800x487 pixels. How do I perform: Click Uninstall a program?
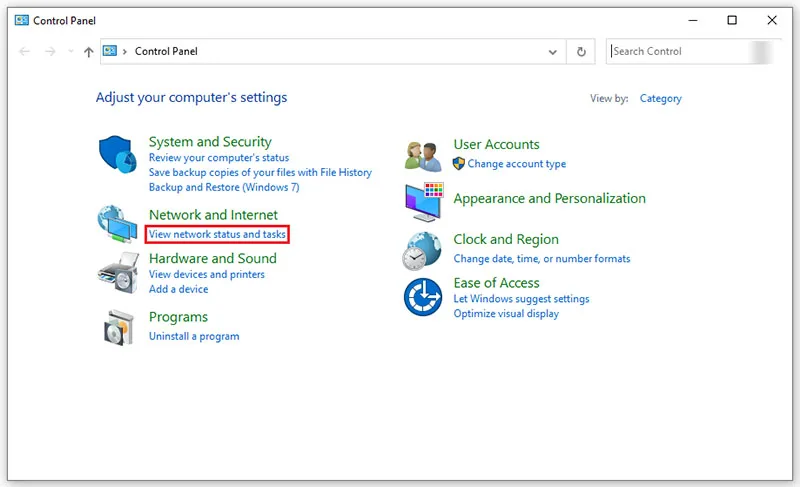[x=194, y=337]
